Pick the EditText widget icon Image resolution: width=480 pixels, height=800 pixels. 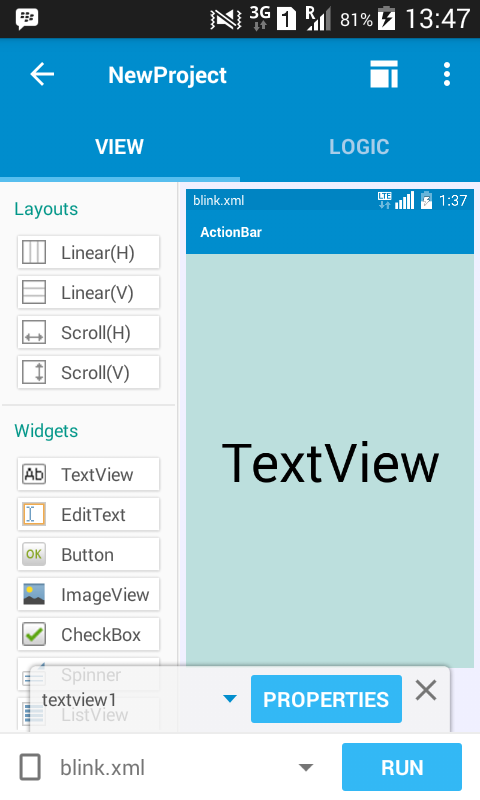[x=34, y=514]
